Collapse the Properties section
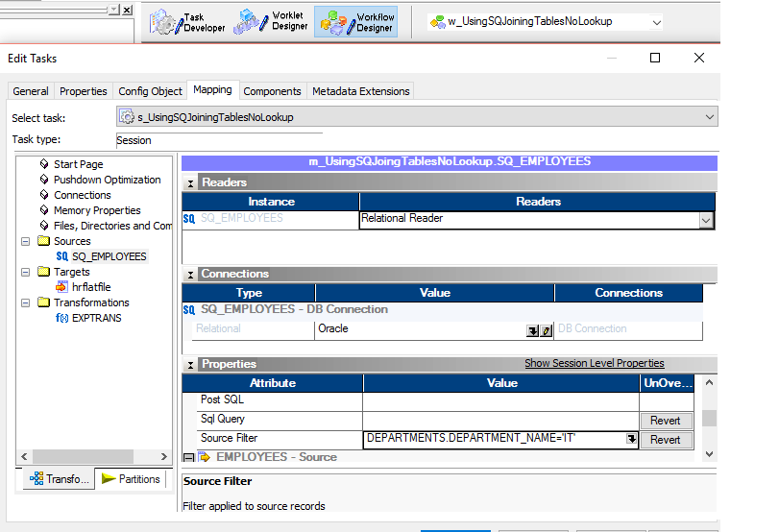The height and width of the screenshot is (532, 779). pos(190,365)
